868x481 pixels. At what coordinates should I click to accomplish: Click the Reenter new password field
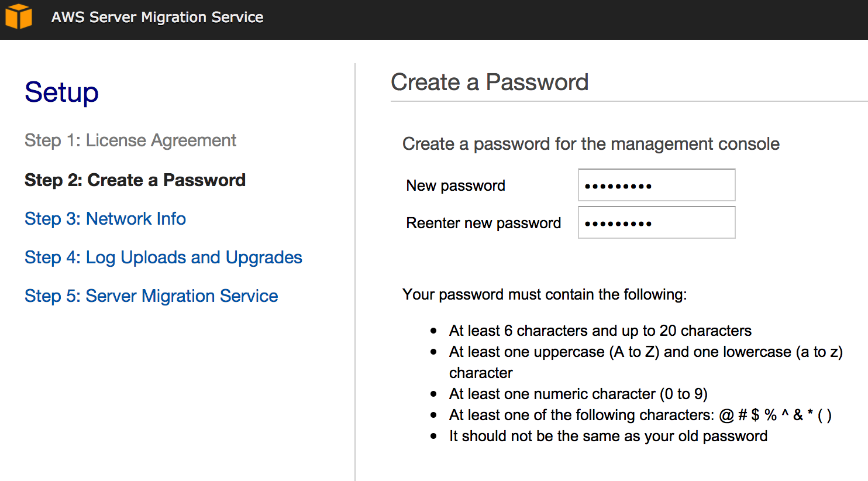(656, 223)
